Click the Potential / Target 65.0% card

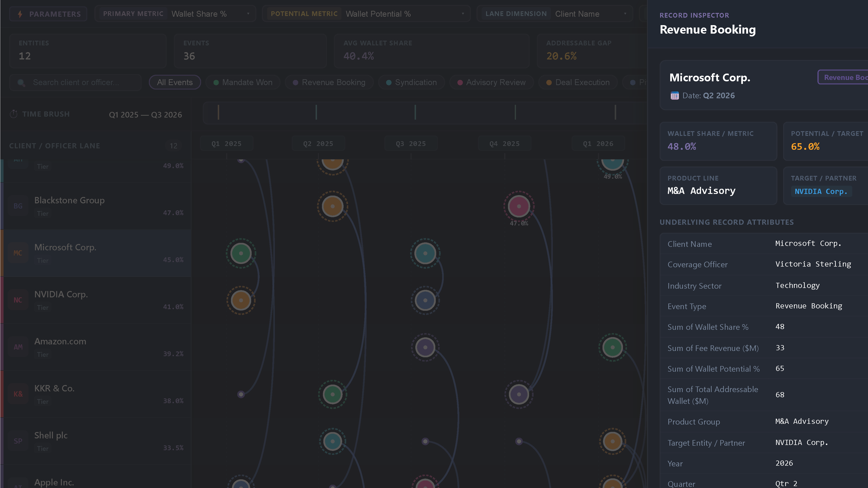pyautogui.click(x=825, y=141)
